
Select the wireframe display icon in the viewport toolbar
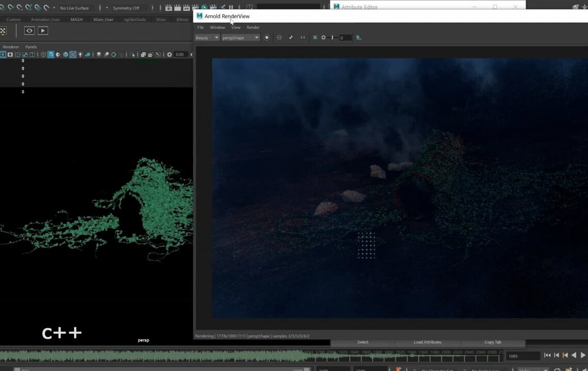[43, 54]
